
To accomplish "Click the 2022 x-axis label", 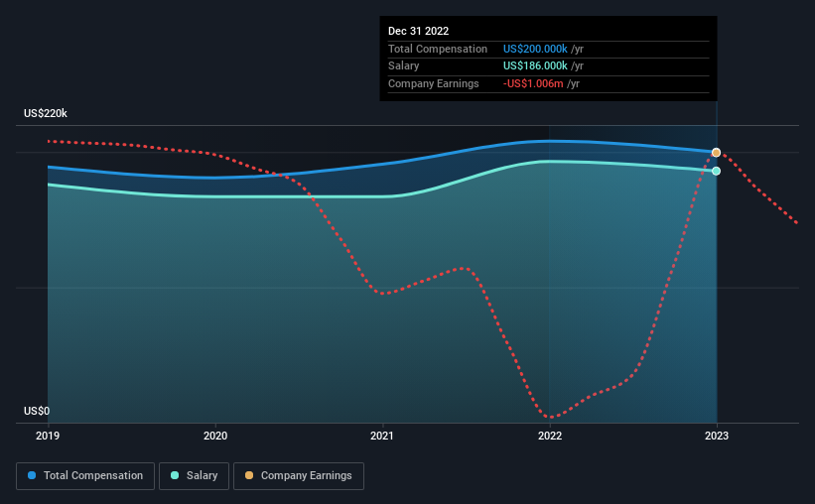I will pyautogui.click(x=550, y=436).
